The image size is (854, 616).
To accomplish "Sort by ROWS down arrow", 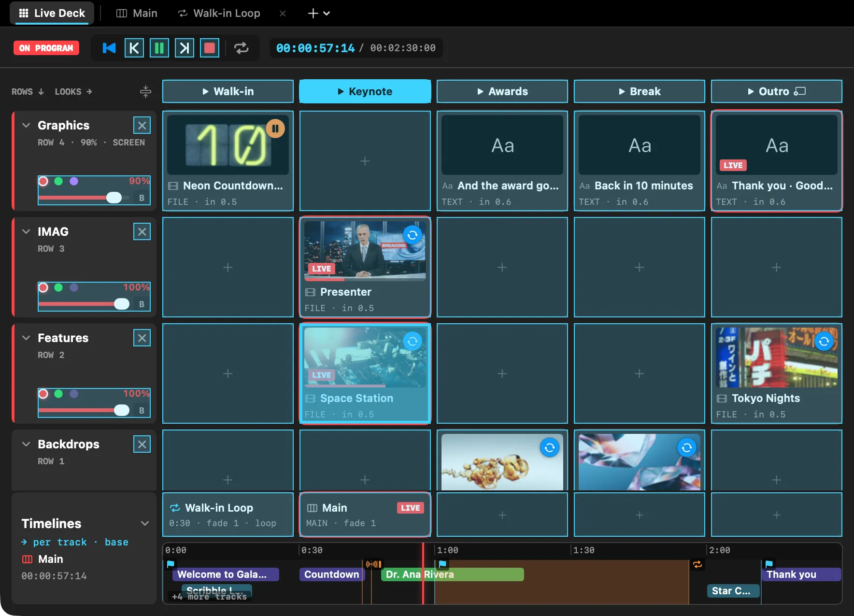I will pyautogui.click(x=28, y=92).
